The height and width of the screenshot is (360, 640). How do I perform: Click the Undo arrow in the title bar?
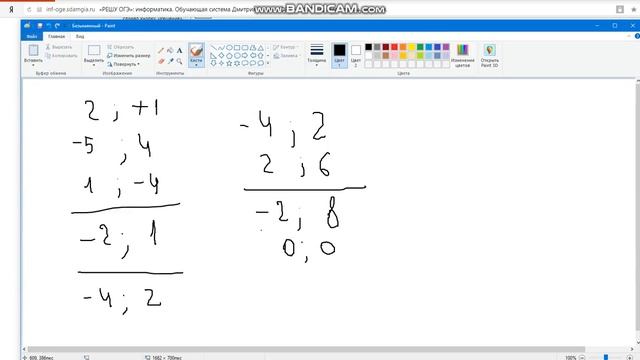coord(49,26)
